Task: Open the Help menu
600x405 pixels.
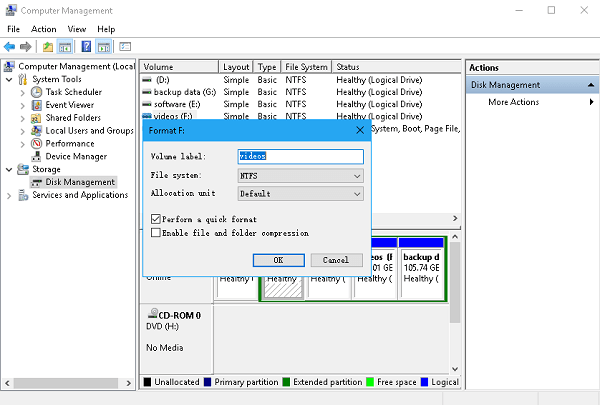Action: coord(106,29)
